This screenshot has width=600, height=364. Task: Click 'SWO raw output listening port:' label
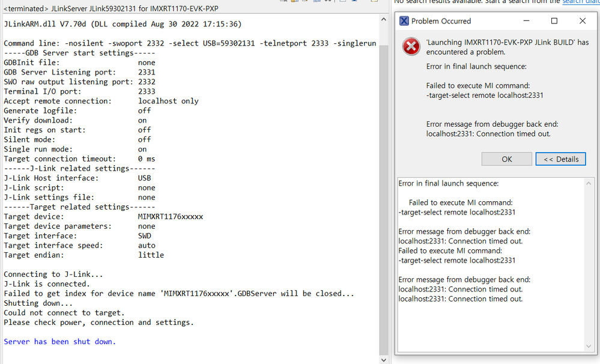(x=68, y=82)
